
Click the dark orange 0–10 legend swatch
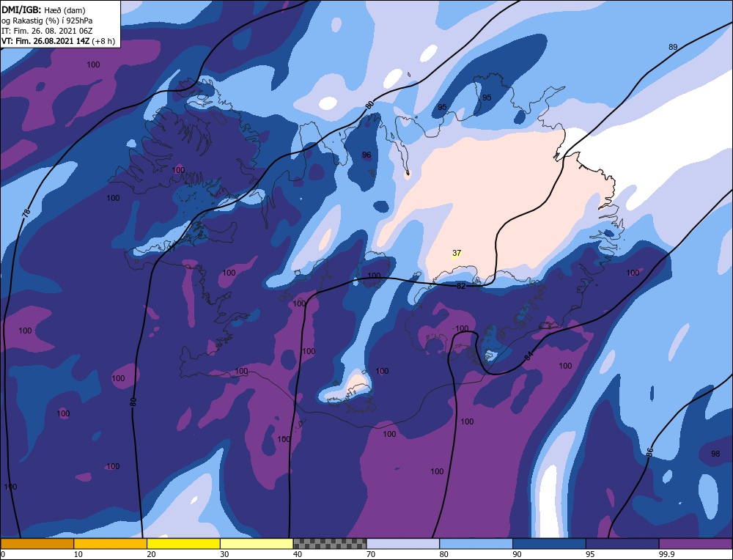click(x=37, y=544)
